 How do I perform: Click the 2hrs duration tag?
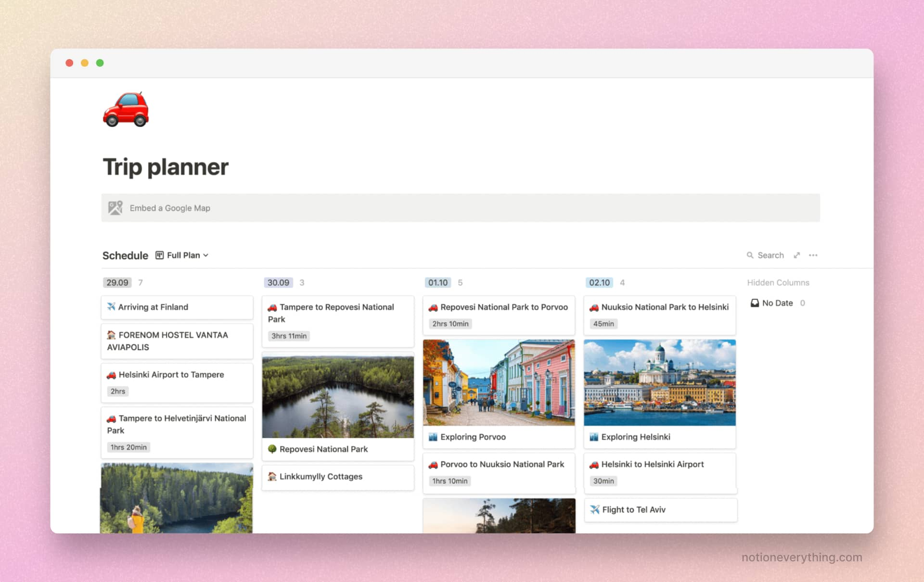118,391
